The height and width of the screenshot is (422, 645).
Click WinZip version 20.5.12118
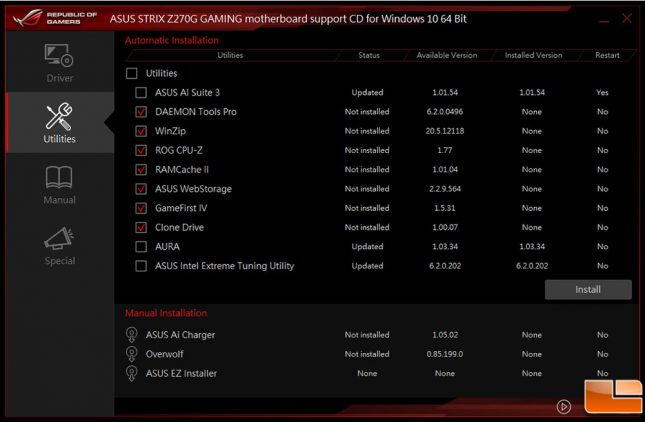point(445,131)
